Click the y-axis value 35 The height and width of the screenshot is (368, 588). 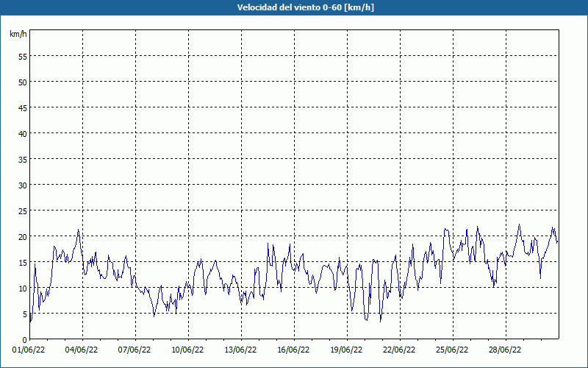[x=23, y=159]
